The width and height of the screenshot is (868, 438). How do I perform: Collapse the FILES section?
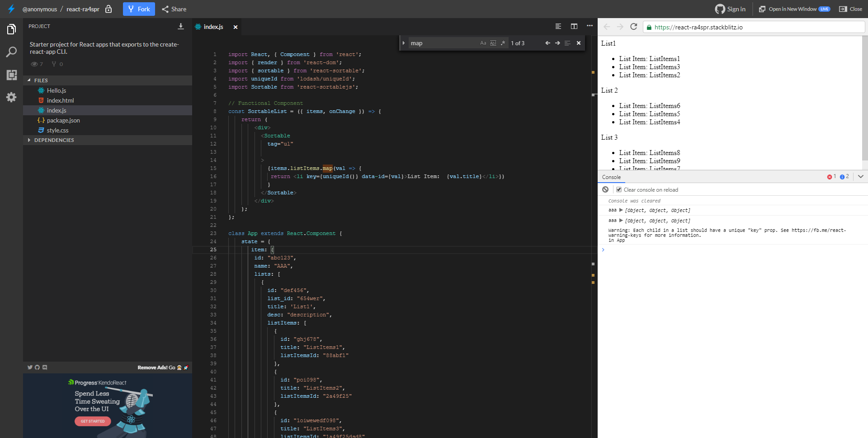pos(41,80)
